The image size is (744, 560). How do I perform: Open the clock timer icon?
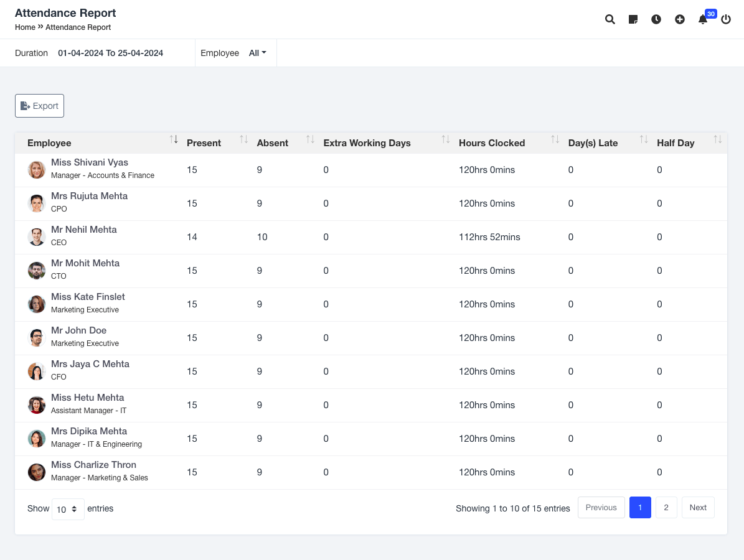coord(656,19)
